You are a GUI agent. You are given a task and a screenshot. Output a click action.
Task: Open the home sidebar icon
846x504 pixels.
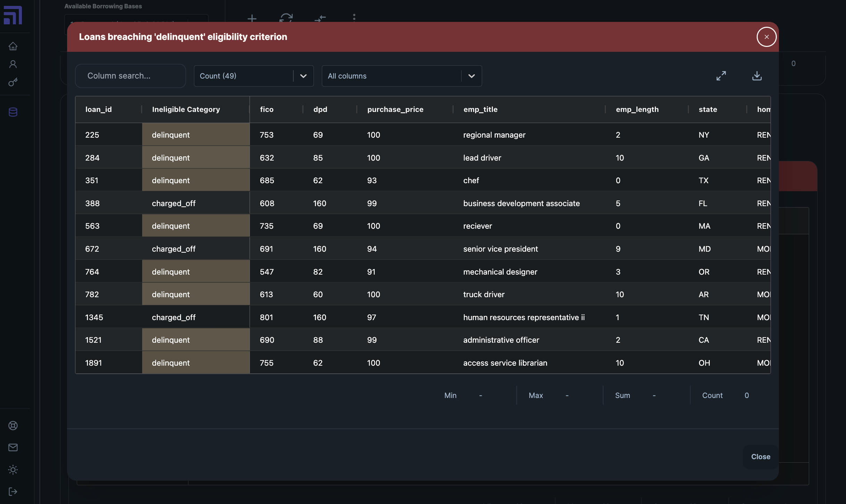[13, 46]
